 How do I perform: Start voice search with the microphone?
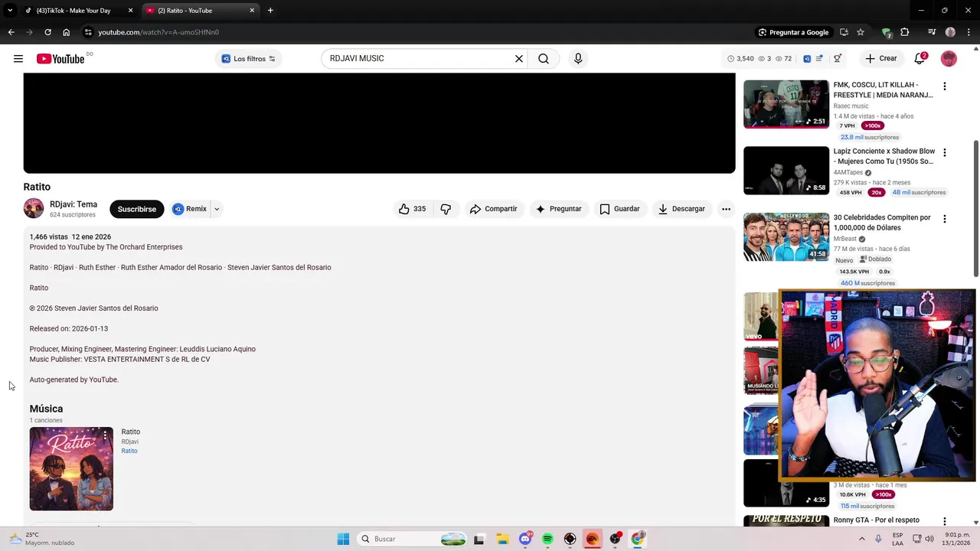click(x=578, y=59)
